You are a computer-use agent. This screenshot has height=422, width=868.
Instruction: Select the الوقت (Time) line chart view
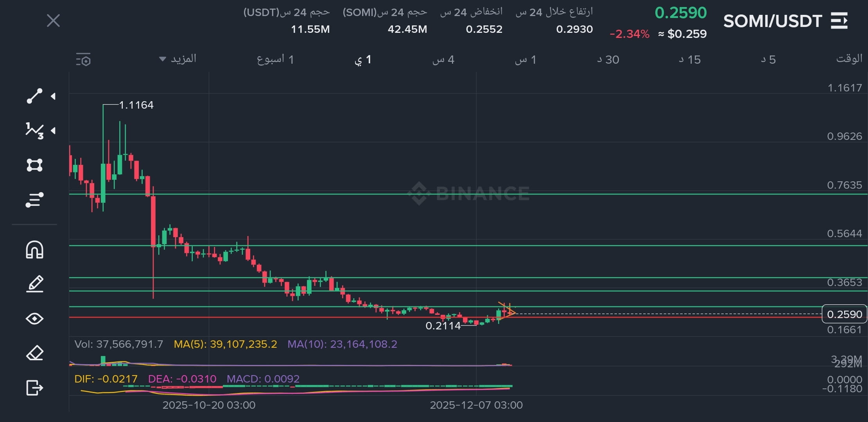tap(849, 59)
